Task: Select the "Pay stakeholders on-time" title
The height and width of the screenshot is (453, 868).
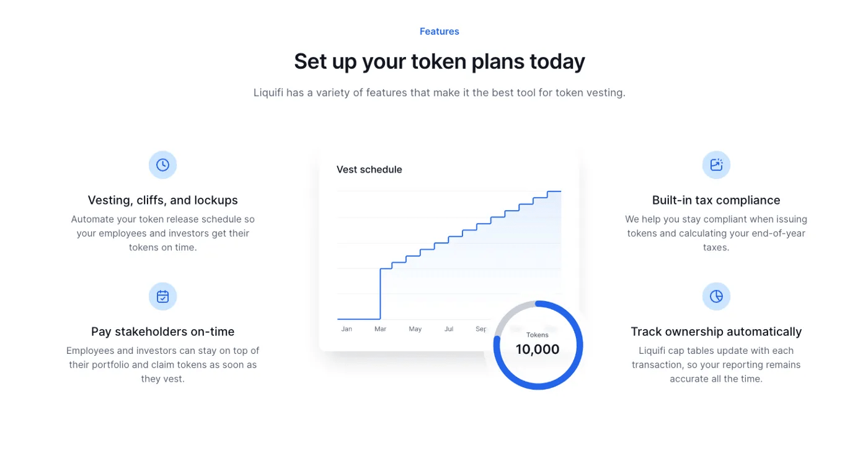Action: tap(162, 332)
